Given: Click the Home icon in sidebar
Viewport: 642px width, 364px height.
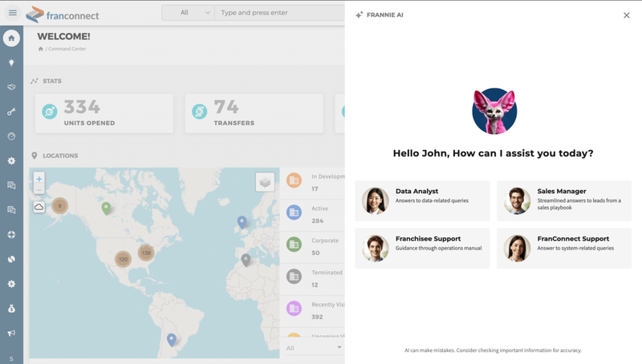Looking at the screenshot, I should coord(11,38).
